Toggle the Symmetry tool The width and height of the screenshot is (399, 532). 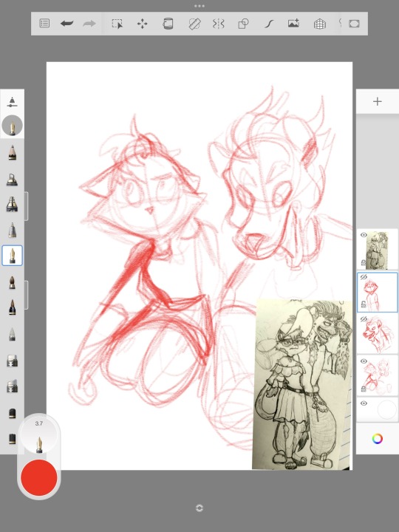tap(219, 24)
